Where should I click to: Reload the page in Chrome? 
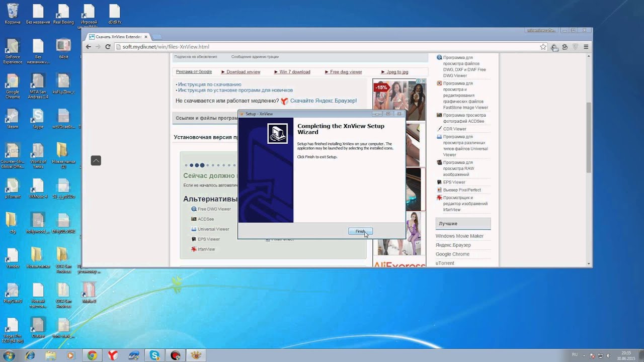(x=108, y=47)
